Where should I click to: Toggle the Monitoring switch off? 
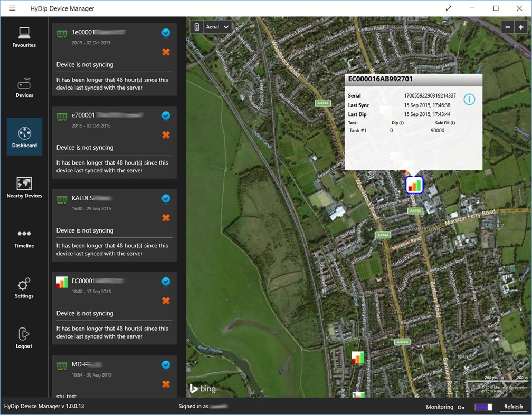click(x=483, y=407)
